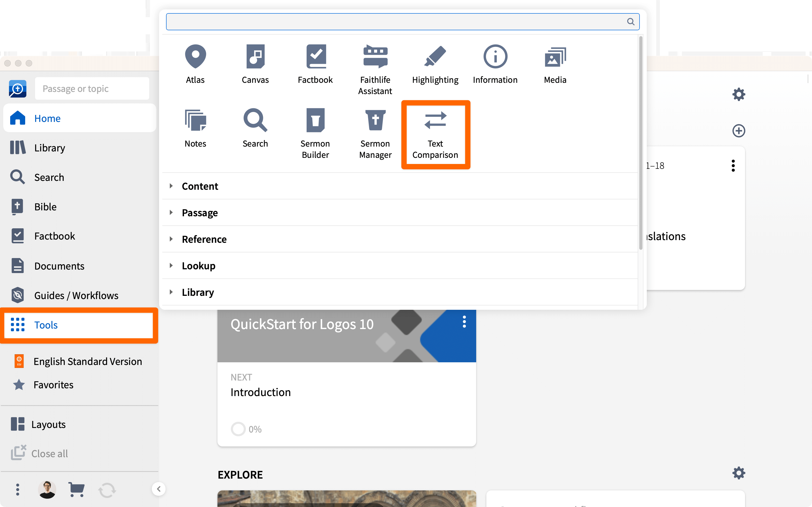Open Bible from the sidebar

(80, 207)
